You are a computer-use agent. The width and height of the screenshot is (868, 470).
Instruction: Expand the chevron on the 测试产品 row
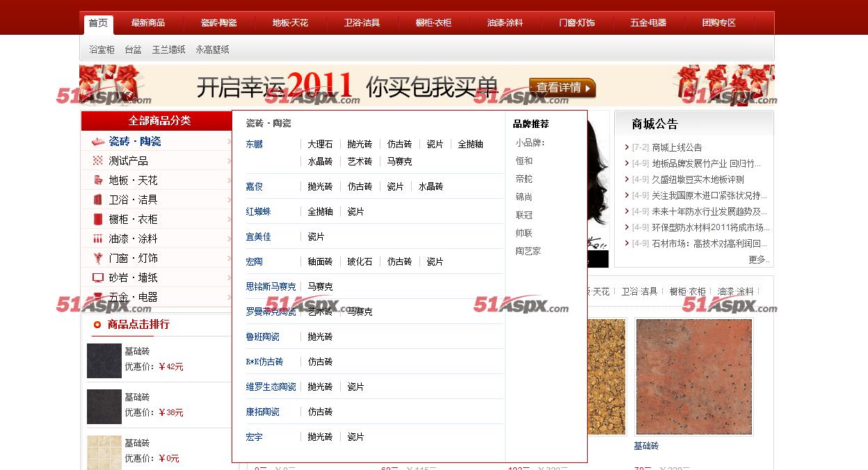pos(229,161)
